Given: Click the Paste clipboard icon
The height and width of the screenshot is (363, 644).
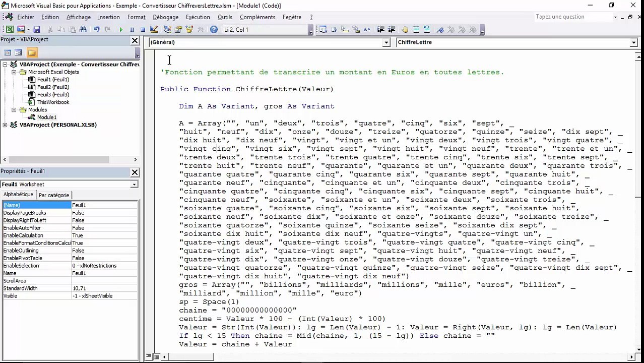Looking at the screenshot, I should click(x=72, y=30).
